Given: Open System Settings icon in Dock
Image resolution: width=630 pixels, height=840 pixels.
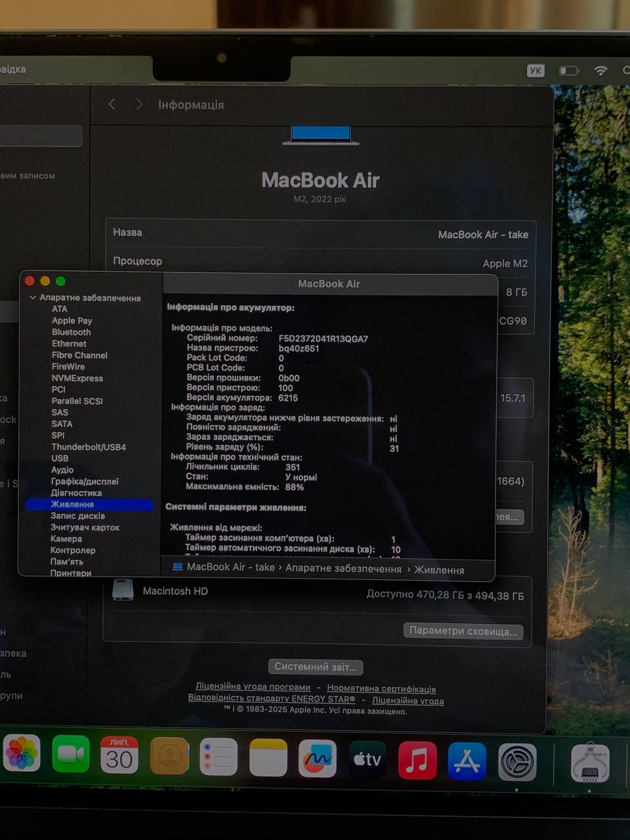Looking at the screenshot, I should tap(517, 762).
